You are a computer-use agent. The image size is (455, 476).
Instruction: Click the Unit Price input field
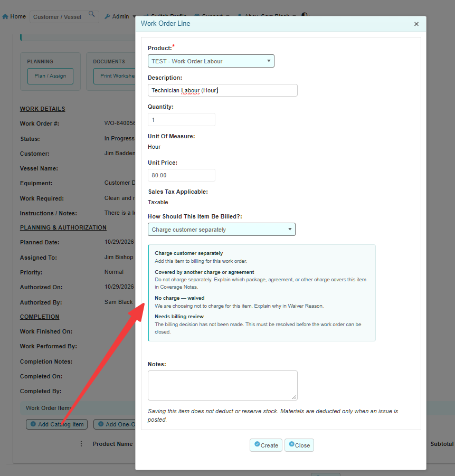pos(182,175)
